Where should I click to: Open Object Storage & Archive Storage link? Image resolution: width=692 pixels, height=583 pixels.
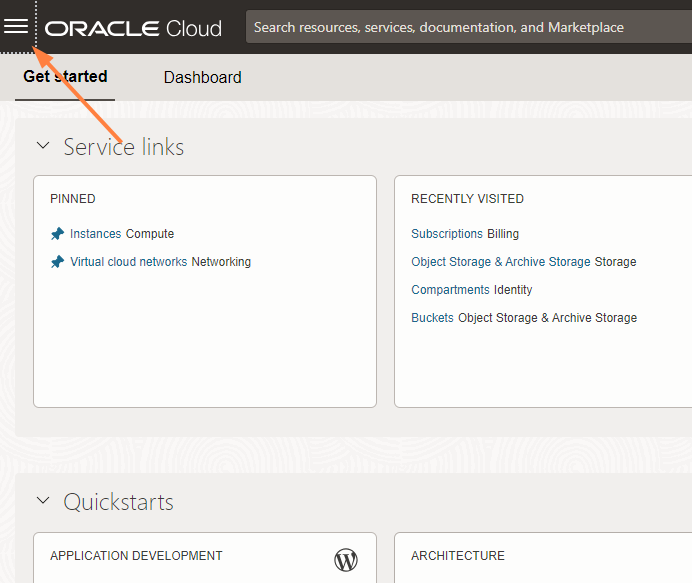[x=500, y=262]
